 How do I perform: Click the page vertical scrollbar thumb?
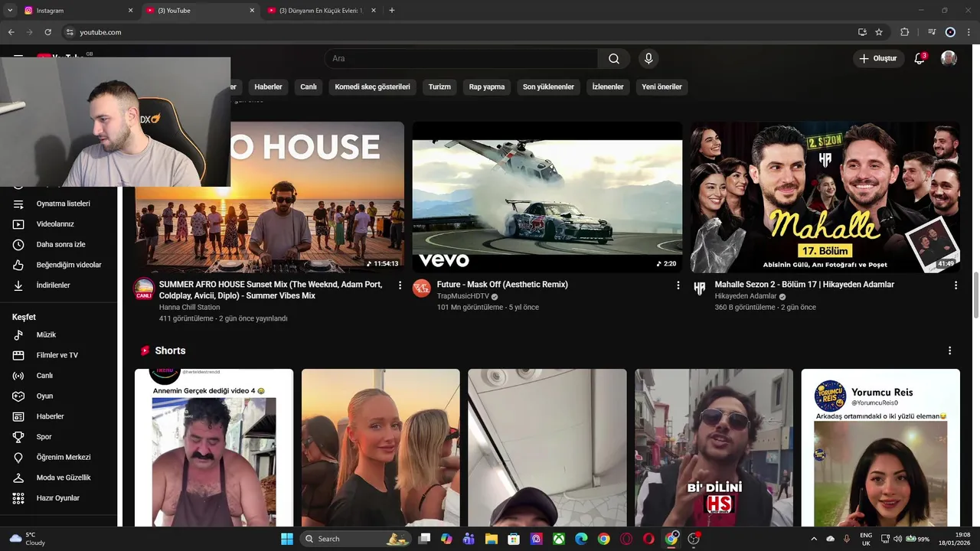point(975,295)
